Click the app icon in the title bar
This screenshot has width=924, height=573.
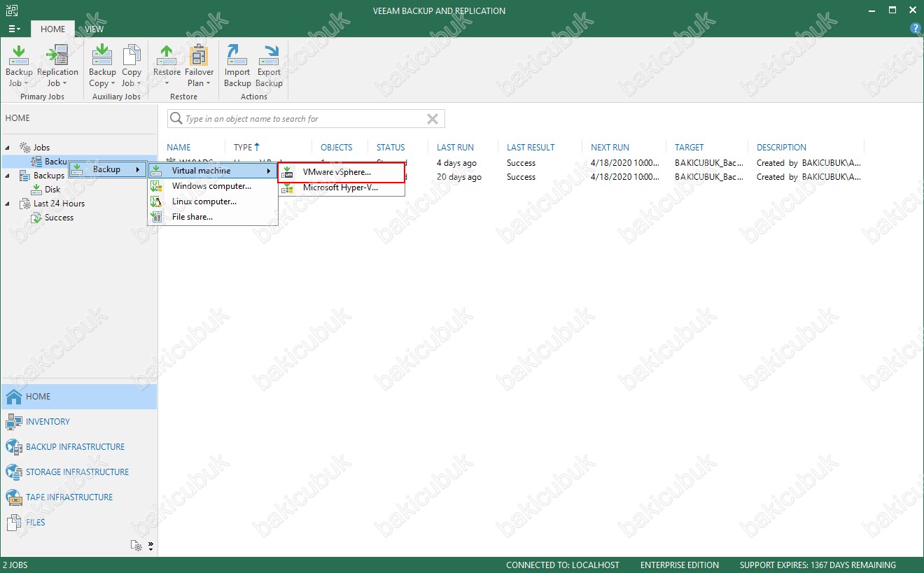pyautogui.click(x=12, y=10)
